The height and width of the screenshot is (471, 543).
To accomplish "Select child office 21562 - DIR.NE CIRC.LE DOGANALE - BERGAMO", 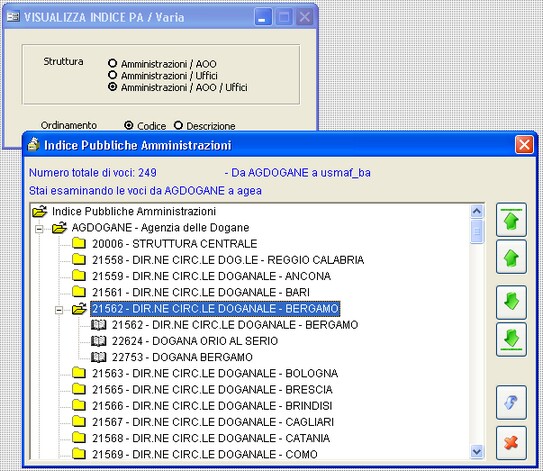I will point(235,325).
